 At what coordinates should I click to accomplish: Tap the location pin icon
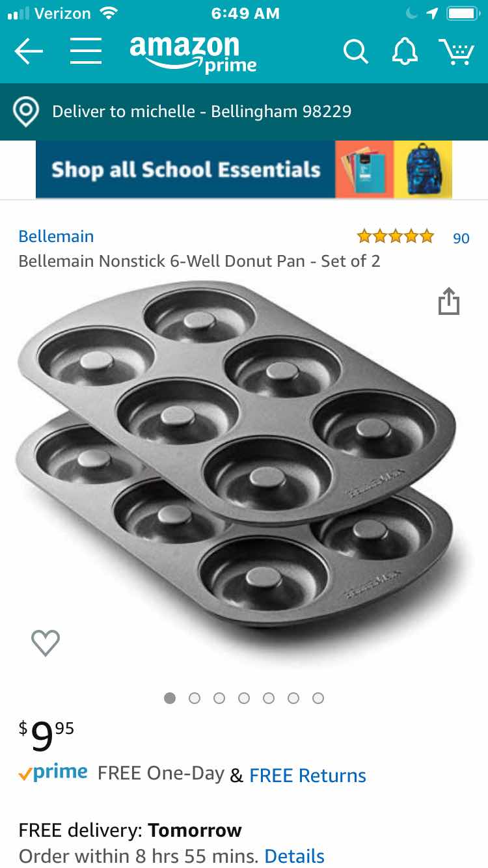click(x=26, y=112)
